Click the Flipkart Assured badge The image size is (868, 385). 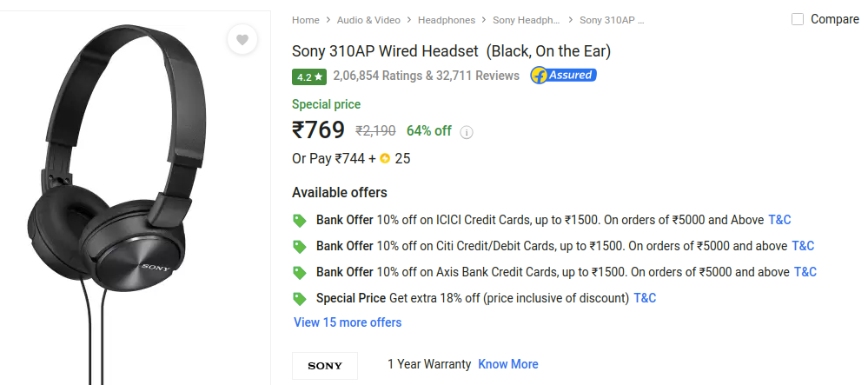point(563,75)
